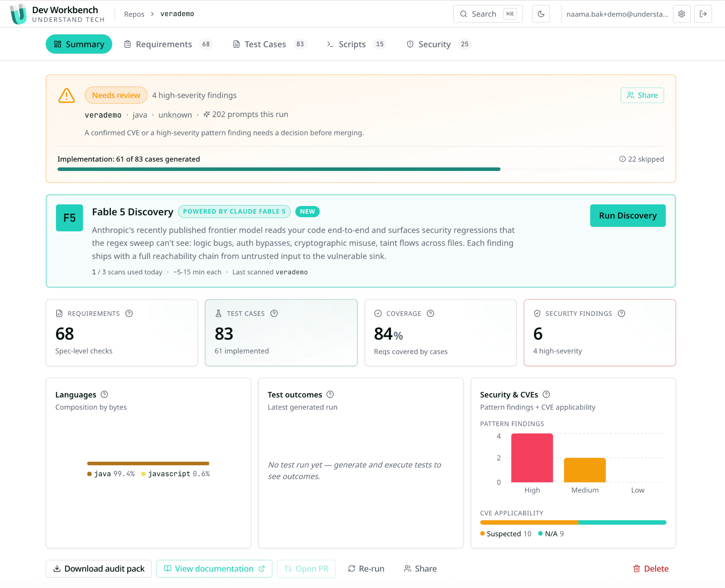725x588 pixels.
Task: Open the Requirements 68 card
Action: tap(122, 333)
